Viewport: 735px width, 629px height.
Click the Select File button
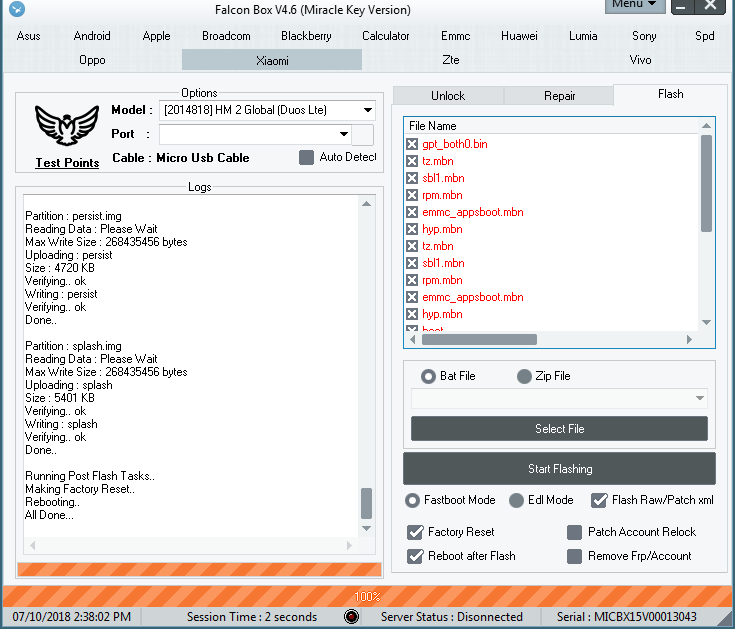(x=559, y=428)
